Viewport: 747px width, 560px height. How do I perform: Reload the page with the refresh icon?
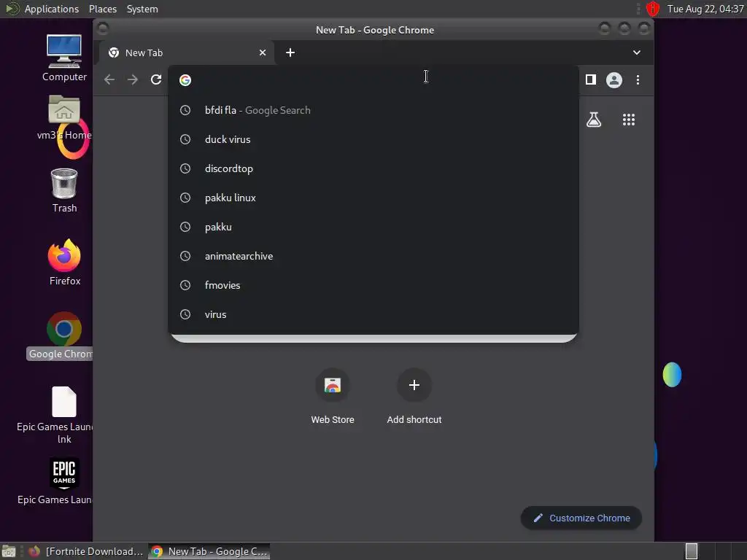[x=156, y=79]
